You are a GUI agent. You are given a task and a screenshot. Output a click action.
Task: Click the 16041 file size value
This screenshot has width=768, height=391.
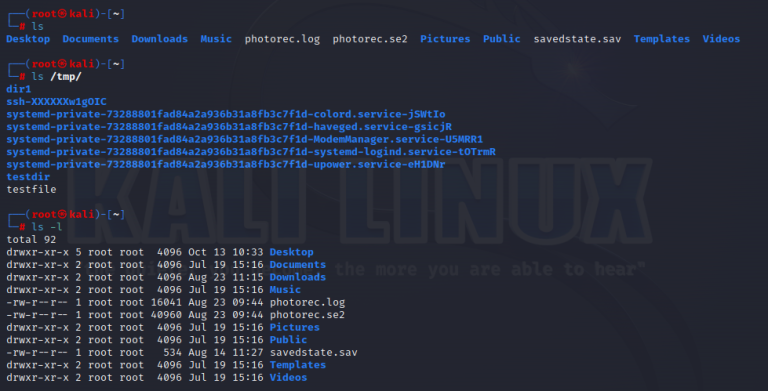click(166, 302)
